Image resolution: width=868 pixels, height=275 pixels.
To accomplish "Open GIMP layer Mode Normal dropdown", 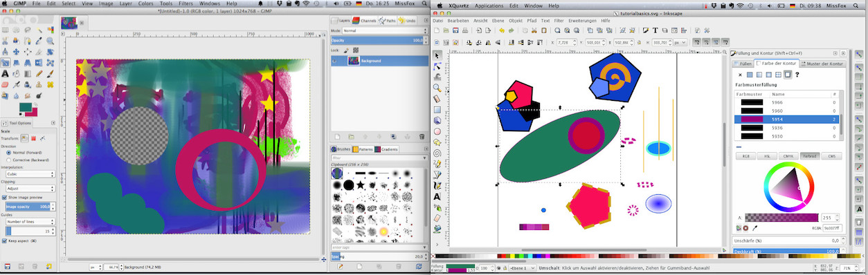I will tap(384, 30).
